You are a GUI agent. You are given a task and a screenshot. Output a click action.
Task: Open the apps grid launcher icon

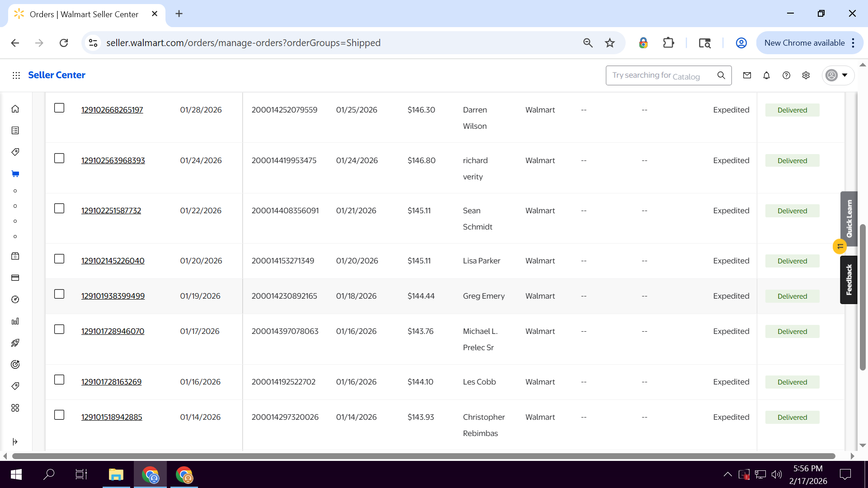tap(16, 75)
